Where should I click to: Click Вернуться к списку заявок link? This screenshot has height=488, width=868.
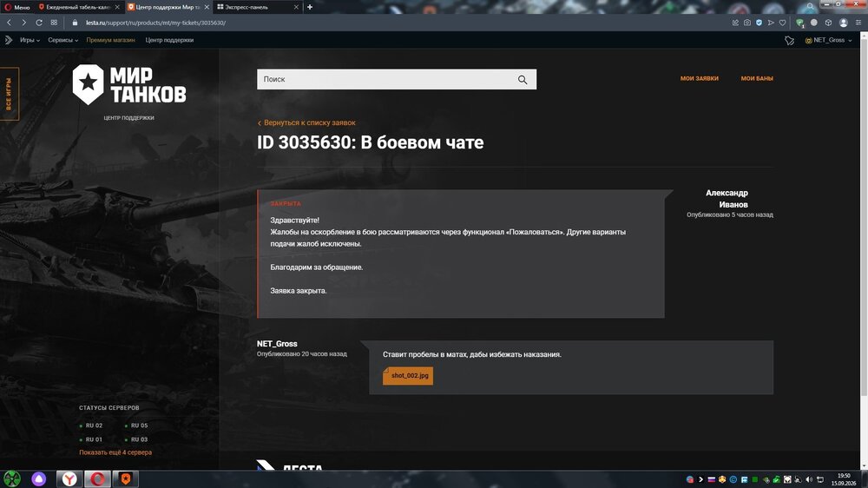coord(306,122)
